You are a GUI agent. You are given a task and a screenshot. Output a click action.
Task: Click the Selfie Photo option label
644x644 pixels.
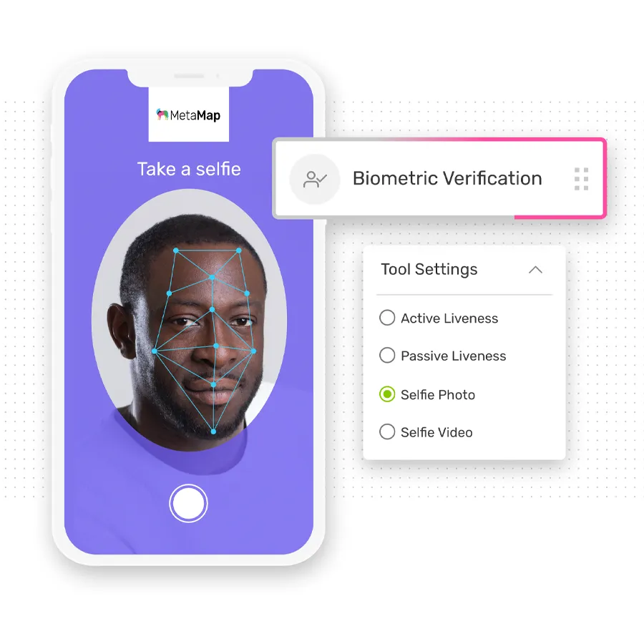tap(438, 395)
